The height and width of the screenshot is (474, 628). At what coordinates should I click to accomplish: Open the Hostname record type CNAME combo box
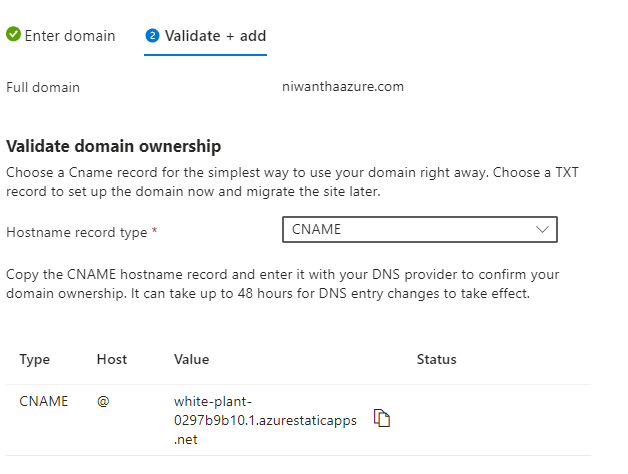[x=419, y=229]
